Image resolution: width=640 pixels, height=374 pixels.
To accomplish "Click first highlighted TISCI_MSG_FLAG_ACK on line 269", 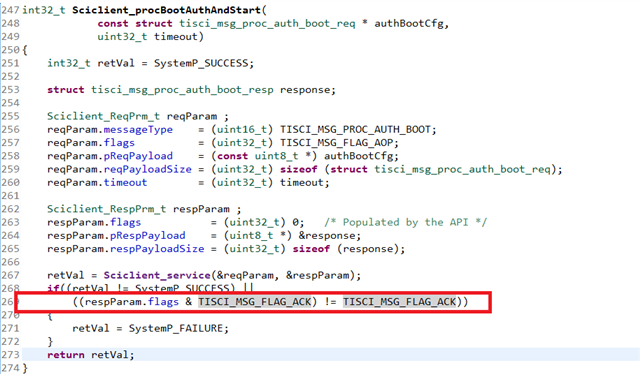I will (255, 302).
